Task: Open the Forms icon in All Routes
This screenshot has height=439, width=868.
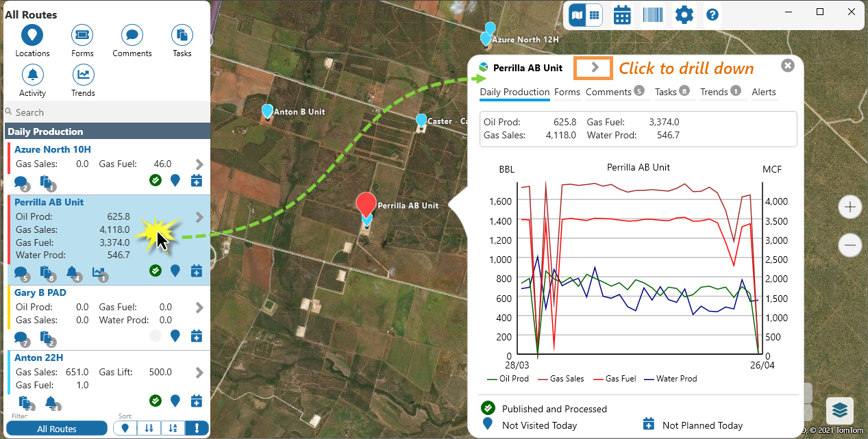Action: point(82,35)
